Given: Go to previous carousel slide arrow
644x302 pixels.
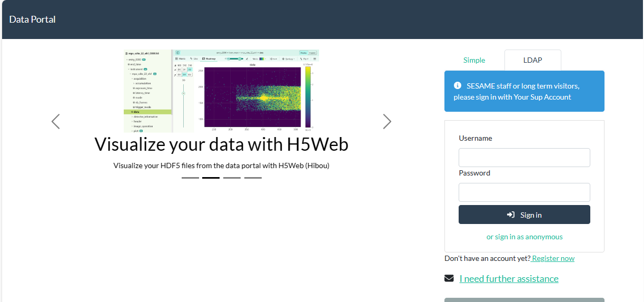Looking at the screenshot, I should [56, 122].
